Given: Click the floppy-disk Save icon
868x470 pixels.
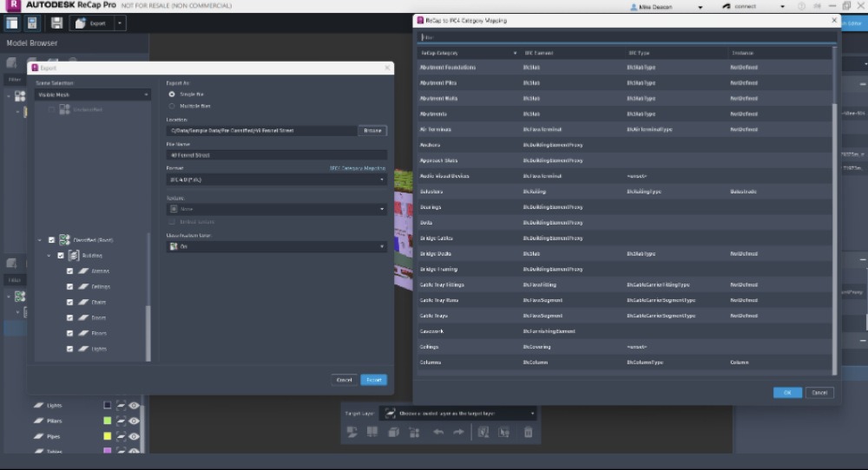Looking at the screenshot, I should 56,23.
